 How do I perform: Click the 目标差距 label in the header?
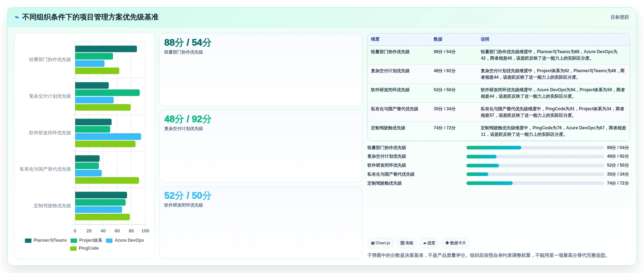(x=620, y=17)
